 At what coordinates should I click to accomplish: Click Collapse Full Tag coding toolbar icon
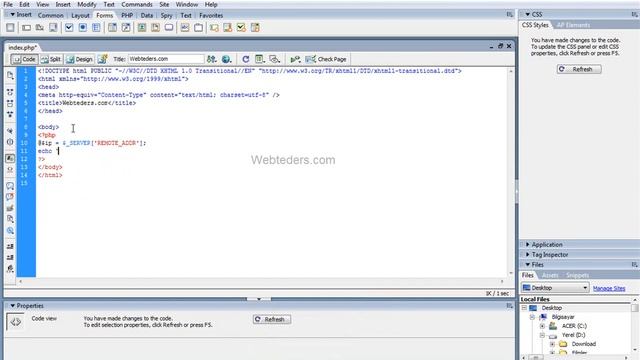click(x=10, y=92)
